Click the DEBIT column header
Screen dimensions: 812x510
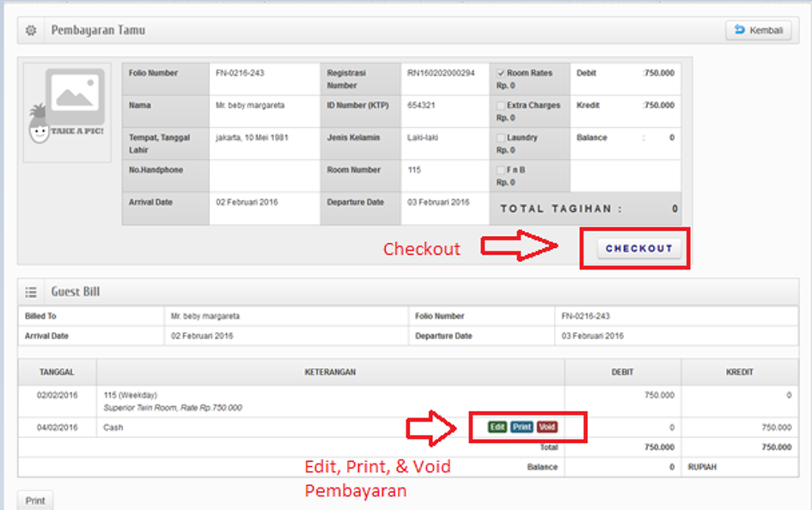pyautogui.click(x=622, y=373)
